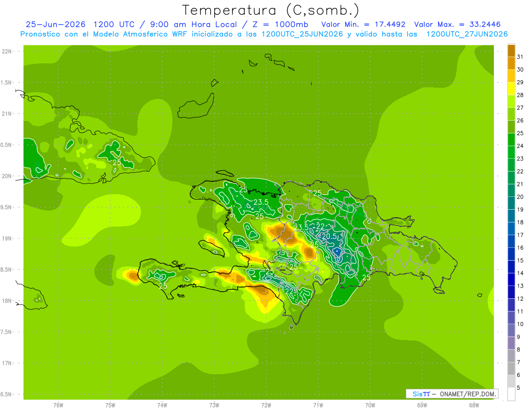532x411 pixels.
Task: Click the '68W' longitude axis label
Action: (x=474, y=405)
